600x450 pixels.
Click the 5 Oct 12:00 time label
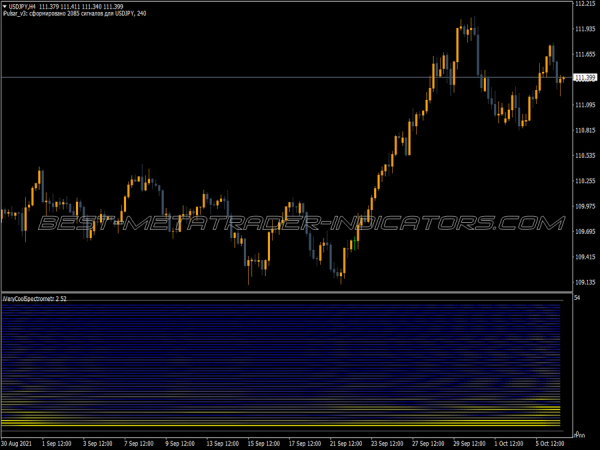tap(550, 444)
